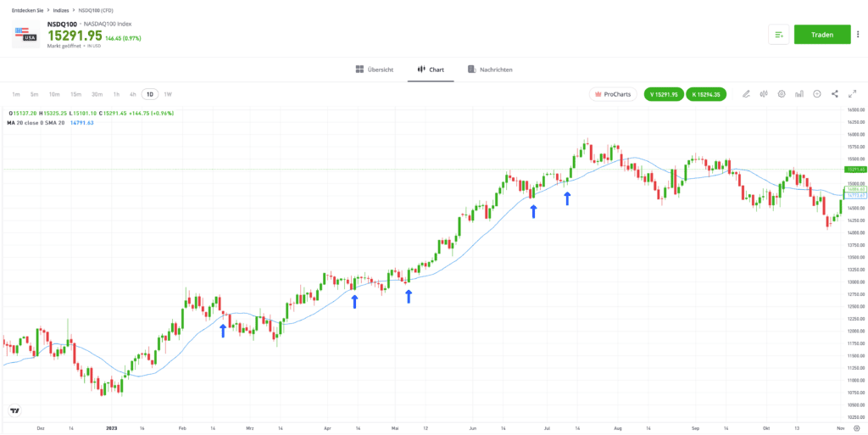Image resolution: width=868 pixels, height=435 pixels.
Task: Open the Nachrichten tab
Action: click(490, 70)
